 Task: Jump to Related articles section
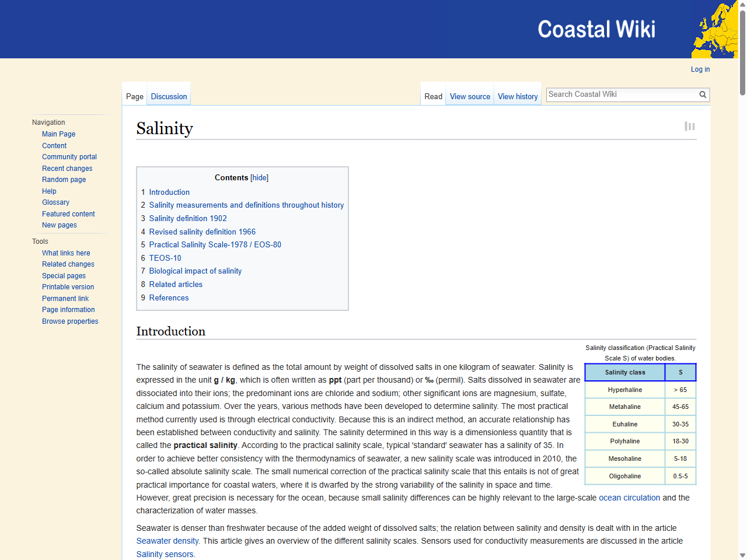point(176,284)
